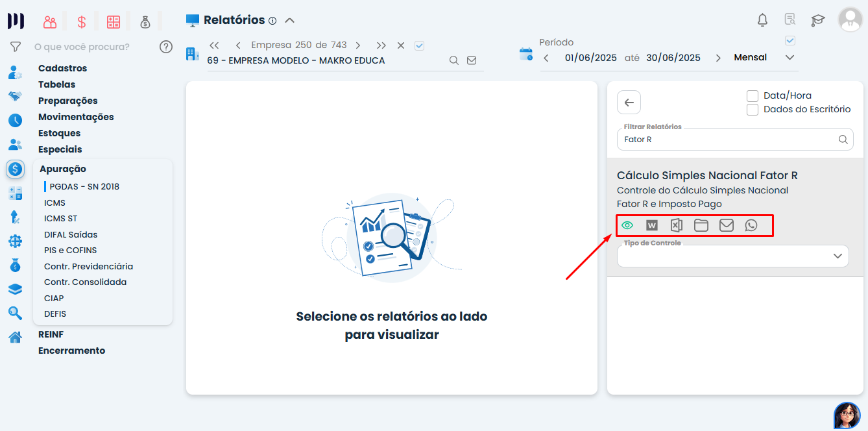Preview the Cálculo Simples Nacional Fator R report

[627, 225]
